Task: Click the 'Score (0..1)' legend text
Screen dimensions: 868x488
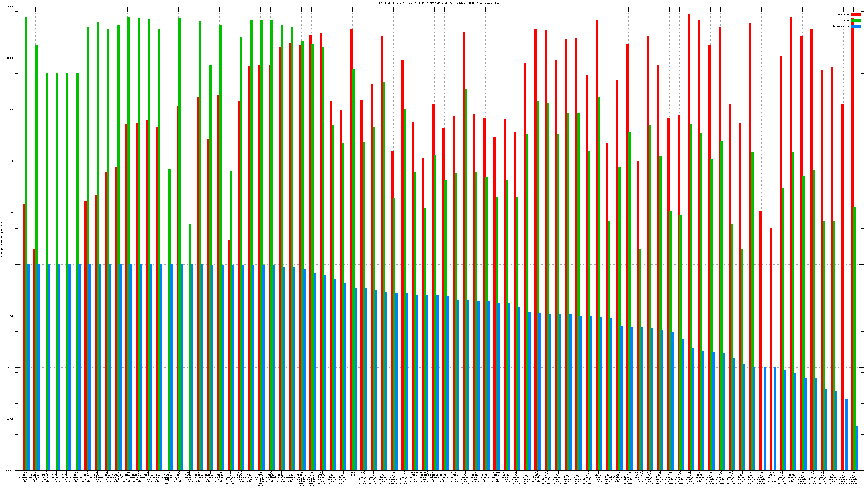Action: [x=841, y=26]
